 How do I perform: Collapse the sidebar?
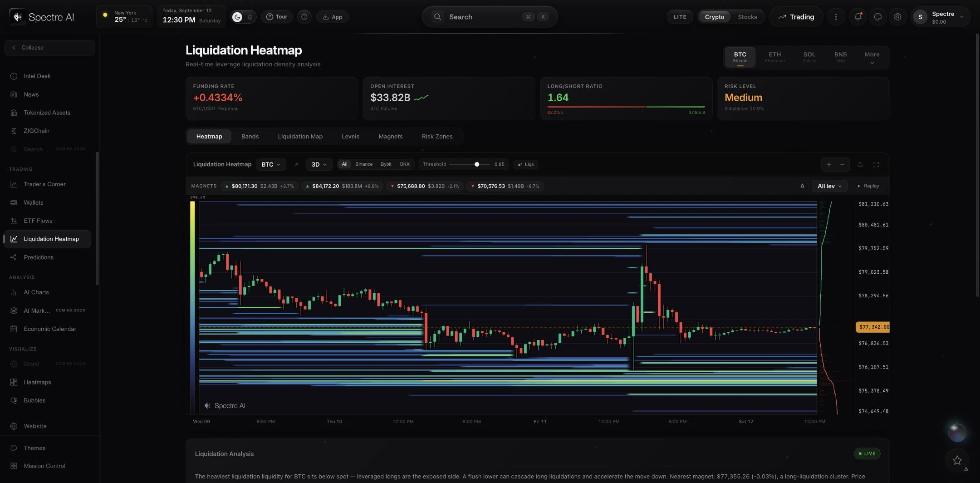(x=50, y=48)
